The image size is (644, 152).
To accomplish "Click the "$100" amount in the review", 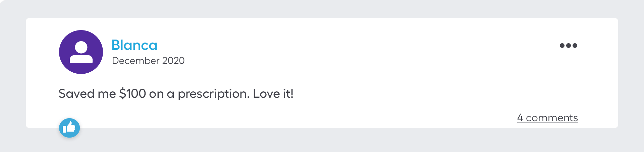I will pyautogui.click(x=132, y=94).
